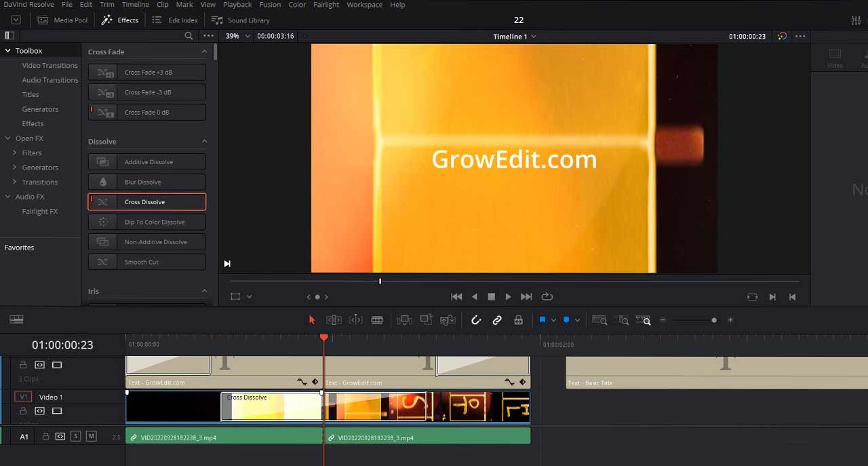
Task: Select Video Transitions in Toolbox
Action: click(50, 65)
